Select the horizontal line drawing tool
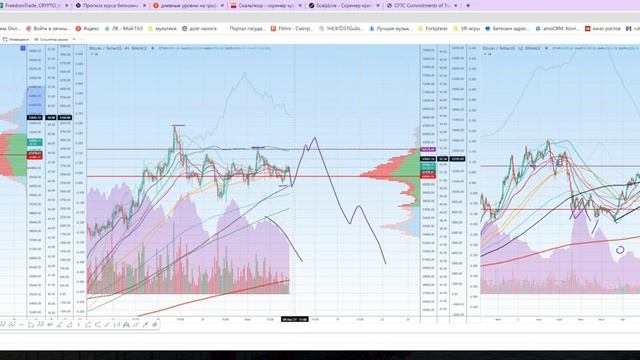The height and width of the screenshot is (360, 640). (x=21, y=324)
